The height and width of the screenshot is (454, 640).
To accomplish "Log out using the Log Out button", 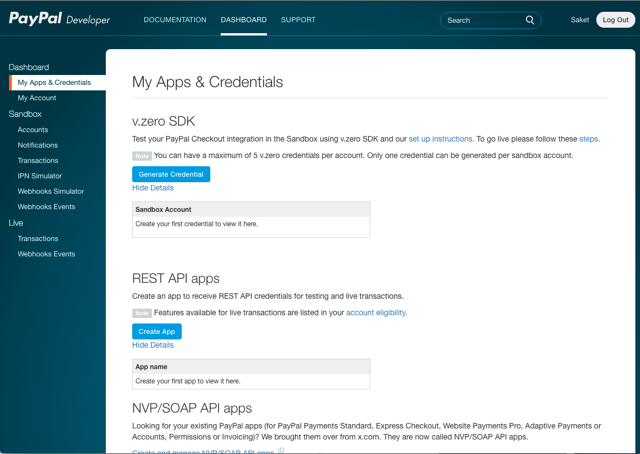I will [x=616, y=20].
